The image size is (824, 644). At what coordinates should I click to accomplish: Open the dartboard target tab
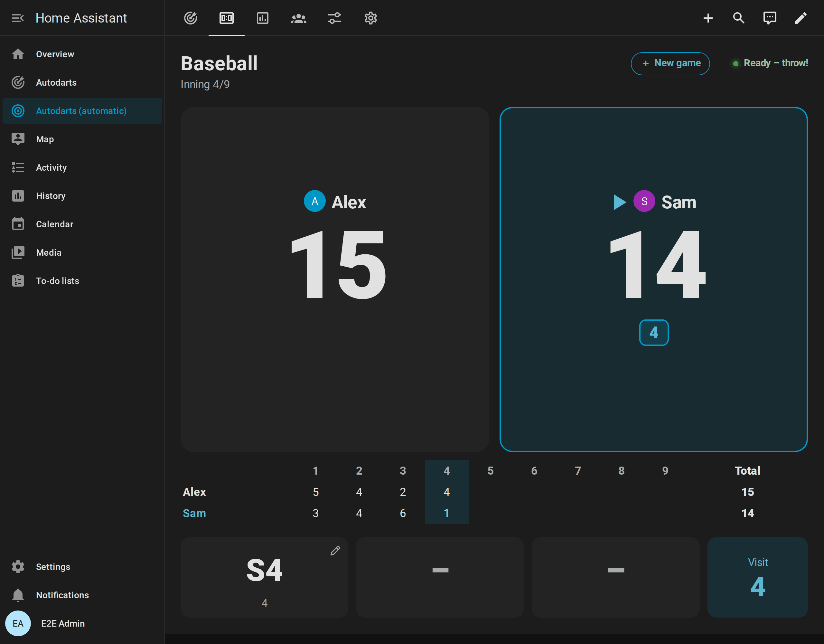(191, 18)
